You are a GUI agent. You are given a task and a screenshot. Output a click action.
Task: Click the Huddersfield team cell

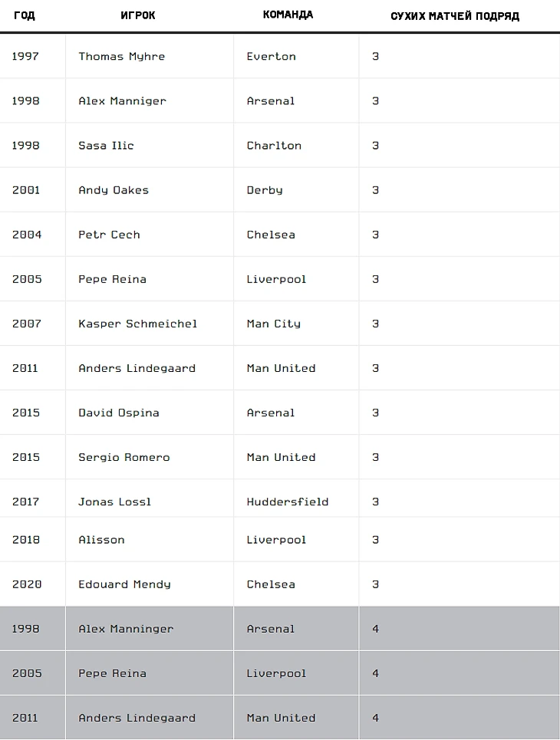(287, 502)
